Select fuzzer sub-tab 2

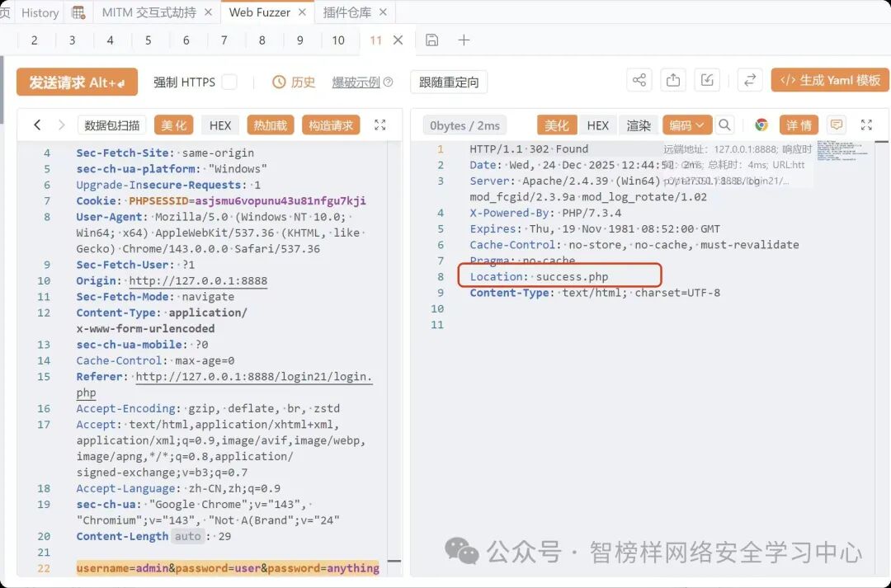[34, 40]
